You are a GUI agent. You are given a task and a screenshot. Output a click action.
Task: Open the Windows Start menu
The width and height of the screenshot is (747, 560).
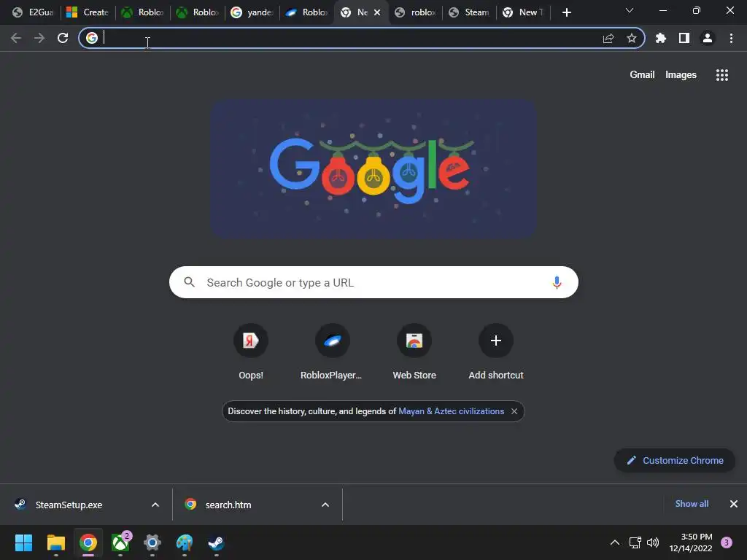pos(23,542)
